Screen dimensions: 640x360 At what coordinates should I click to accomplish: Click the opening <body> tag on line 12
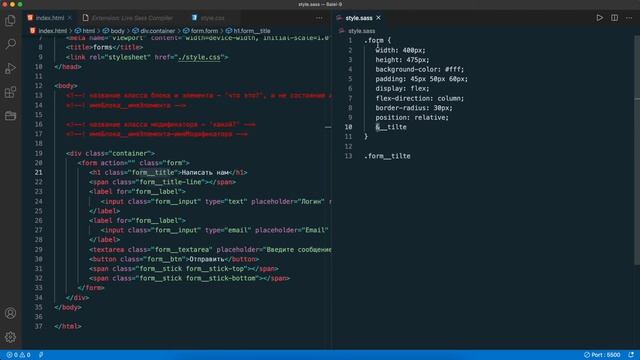pyautogui.click(x=66, y=86)
